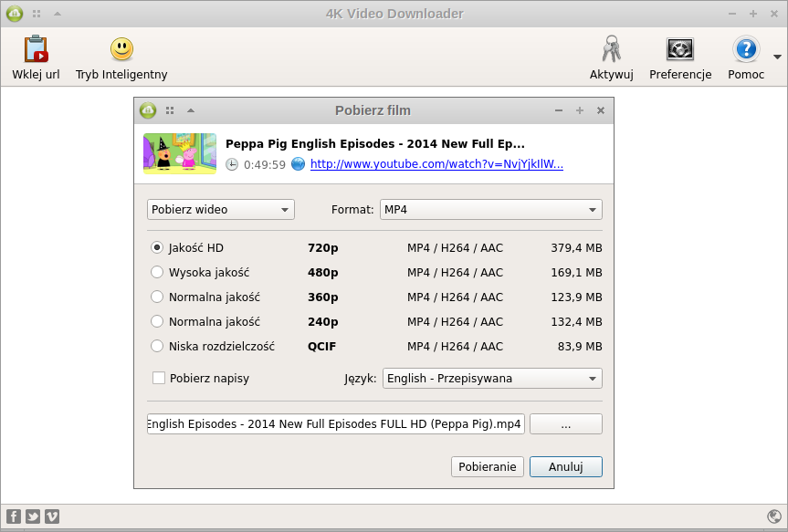
Task: Click the grid dots icon in main title bar
Action: point(37,14)
